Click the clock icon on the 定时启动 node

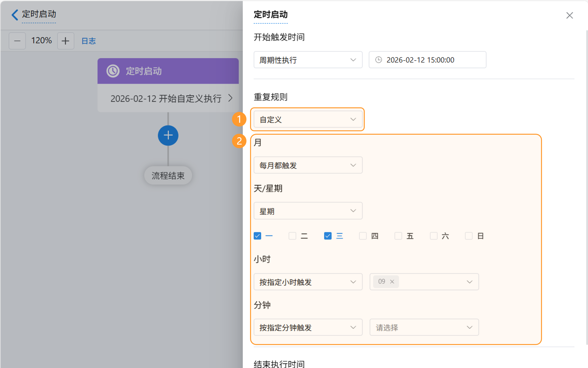113,71
